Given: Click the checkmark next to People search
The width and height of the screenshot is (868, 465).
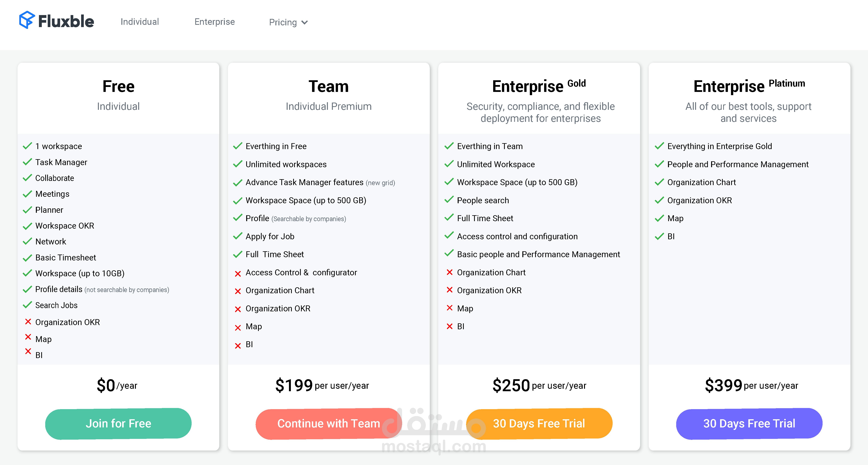Looking at the screenshot, I should pyautogui.click(x=449, y=200).
